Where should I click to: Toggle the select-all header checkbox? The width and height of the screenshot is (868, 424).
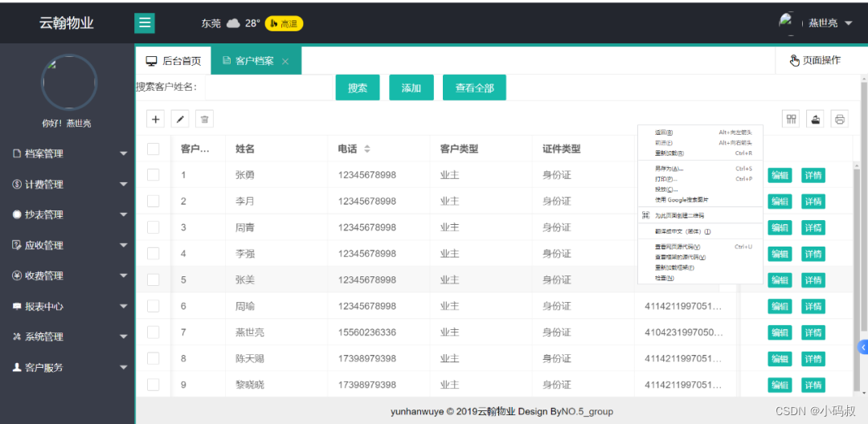154,149
